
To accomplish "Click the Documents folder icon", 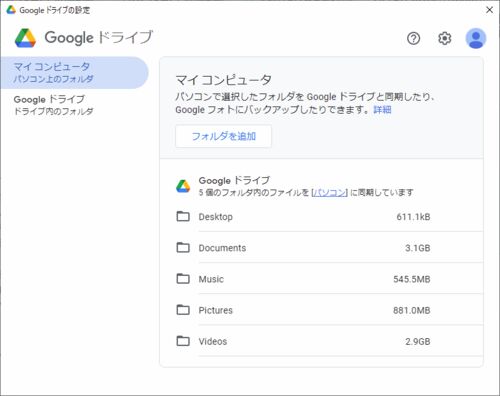I will 183,247.
